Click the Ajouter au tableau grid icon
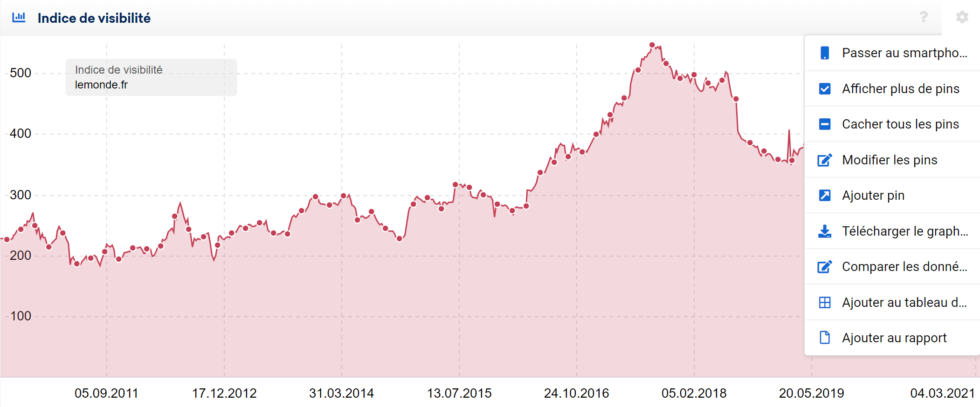Screen dimensions: 980x407 click(x=825, y=302)
